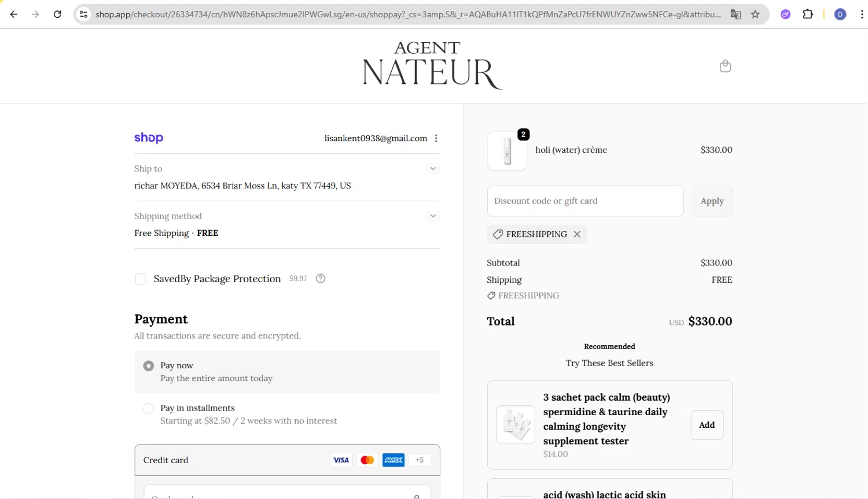Bookmark this page with the star icon
The height and width of the screenshot is (499, 868).
[x=755, y=14]
